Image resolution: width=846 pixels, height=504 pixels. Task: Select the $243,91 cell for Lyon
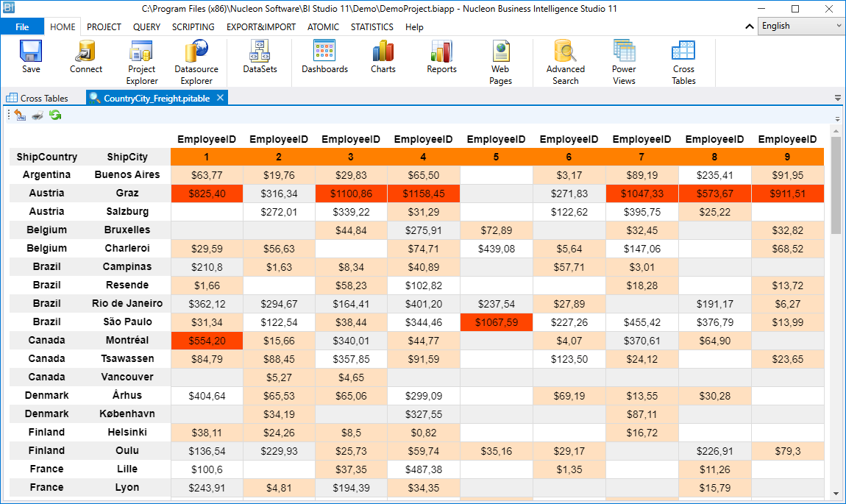coord(207,488)
